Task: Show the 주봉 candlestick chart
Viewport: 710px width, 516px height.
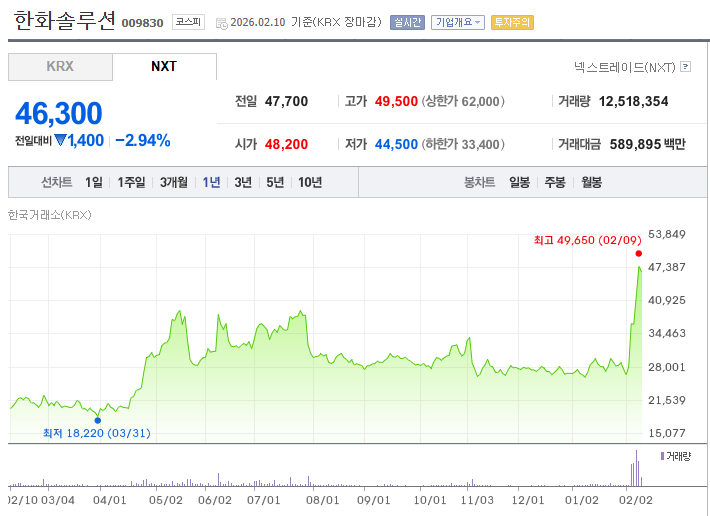Action: click(x=555, y=182)
